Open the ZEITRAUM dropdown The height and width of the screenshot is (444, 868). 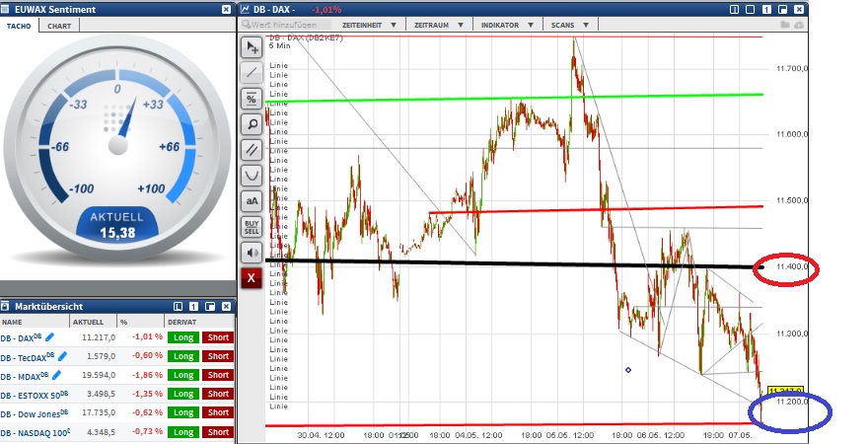pyautogui.click(x=439, y=25)
